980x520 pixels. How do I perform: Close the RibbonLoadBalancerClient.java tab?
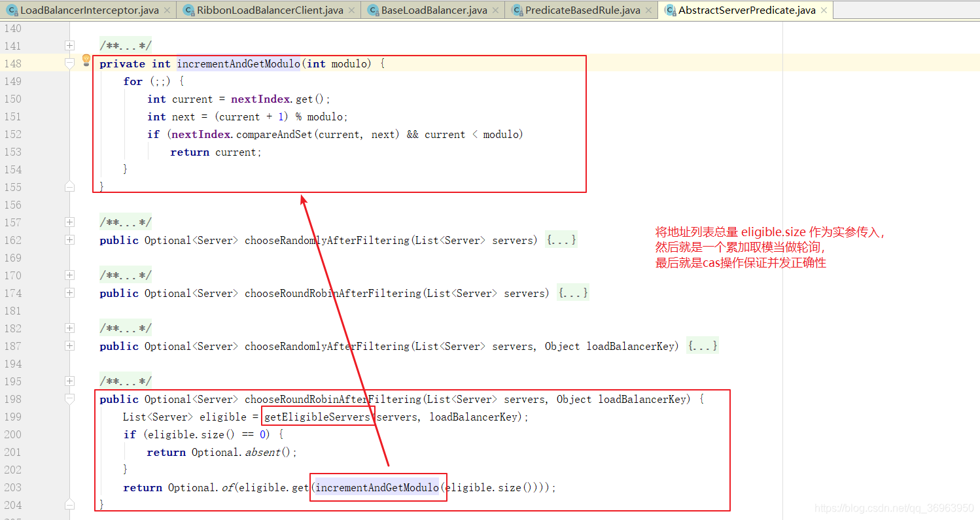[351, 10]
